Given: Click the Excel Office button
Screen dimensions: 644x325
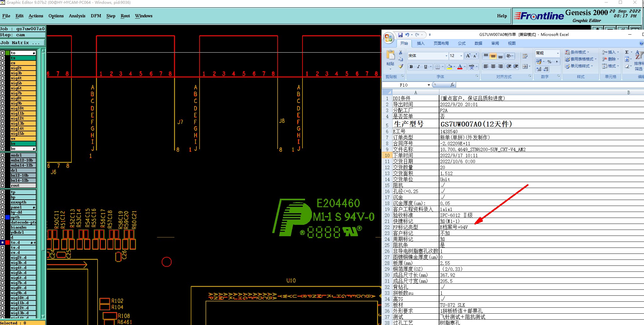Looking at the screenshot, I should [388, 38].
